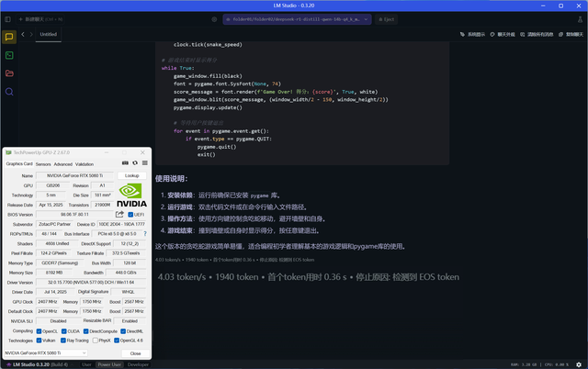The image size is (588, 369).
Task: Open the loaded model selector dropdown
Action: click(x=297, y=19)
